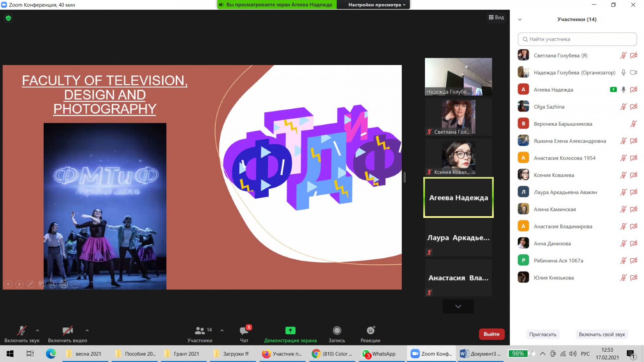Screen dimensions: 644x362
Task: Open the Chat panel icon
Action: (x=244, y=331)
